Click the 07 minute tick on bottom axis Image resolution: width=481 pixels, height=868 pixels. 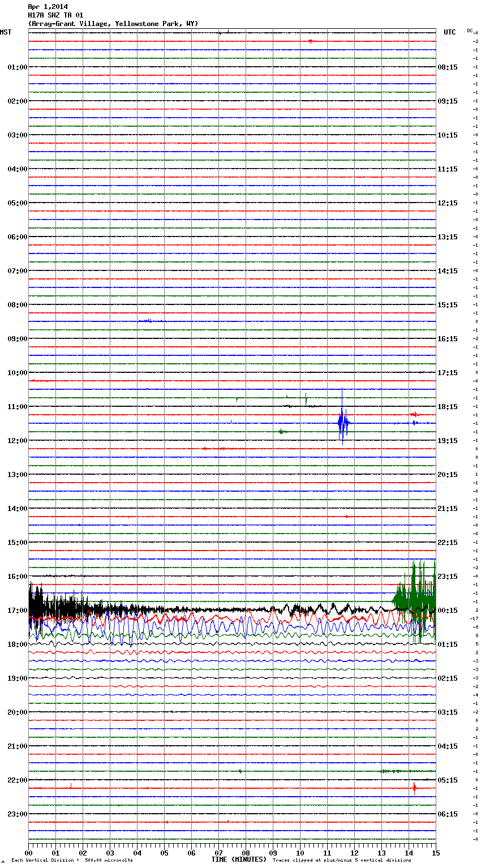point(218,853)
